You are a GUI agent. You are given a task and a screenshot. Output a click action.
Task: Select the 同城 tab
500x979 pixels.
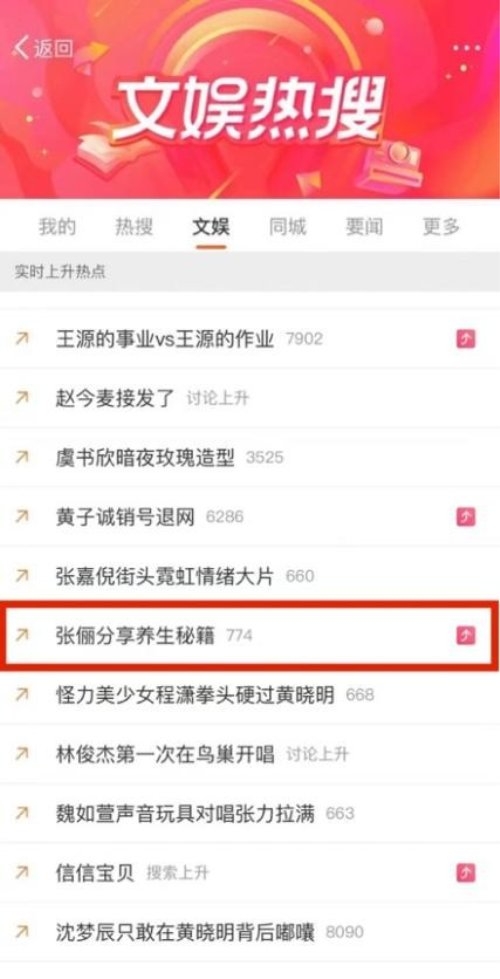coord(288,227)
